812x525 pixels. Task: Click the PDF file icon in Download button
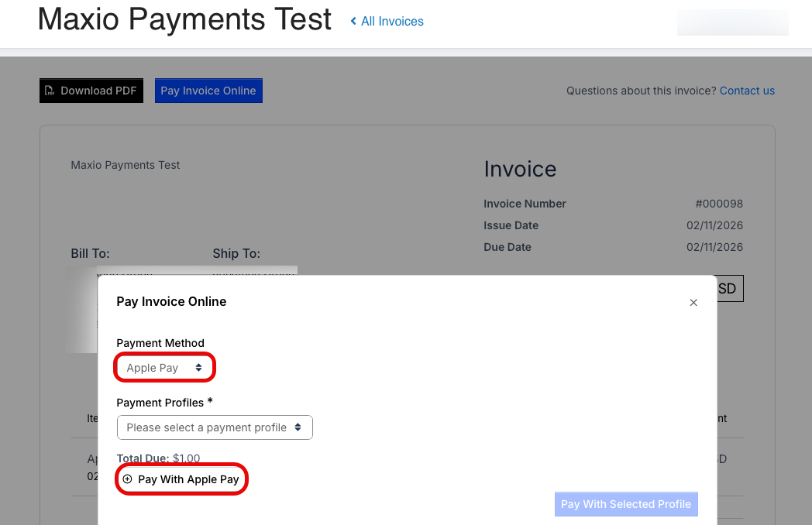click(49, 91)
